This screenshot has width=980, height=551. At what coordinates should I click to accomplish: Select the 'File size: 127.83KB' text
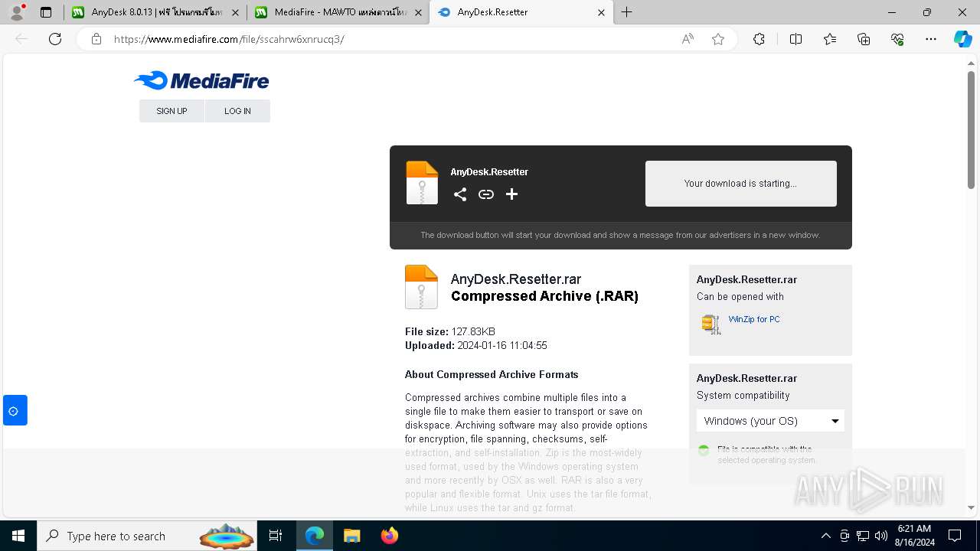click(x=450, y=331)
